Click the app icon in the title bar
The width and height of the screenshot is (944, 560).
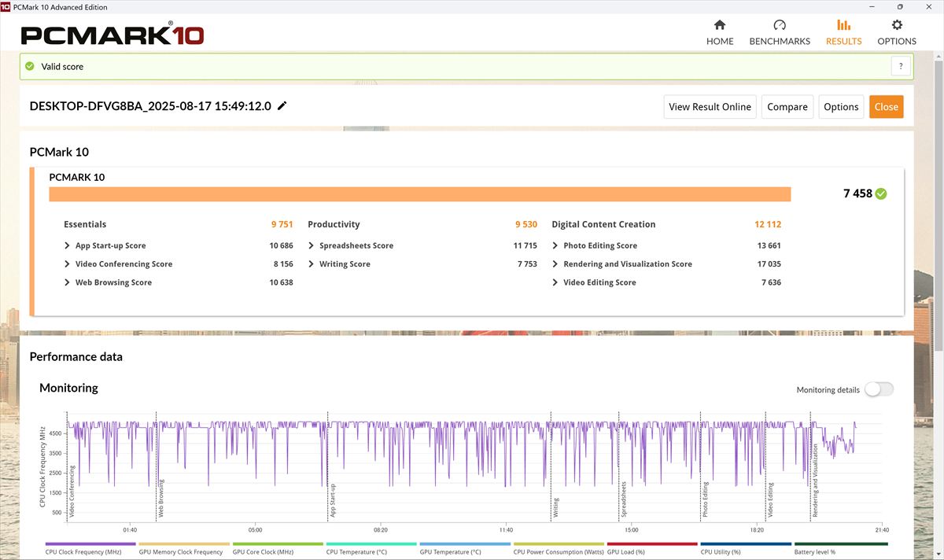pos(6,7)
